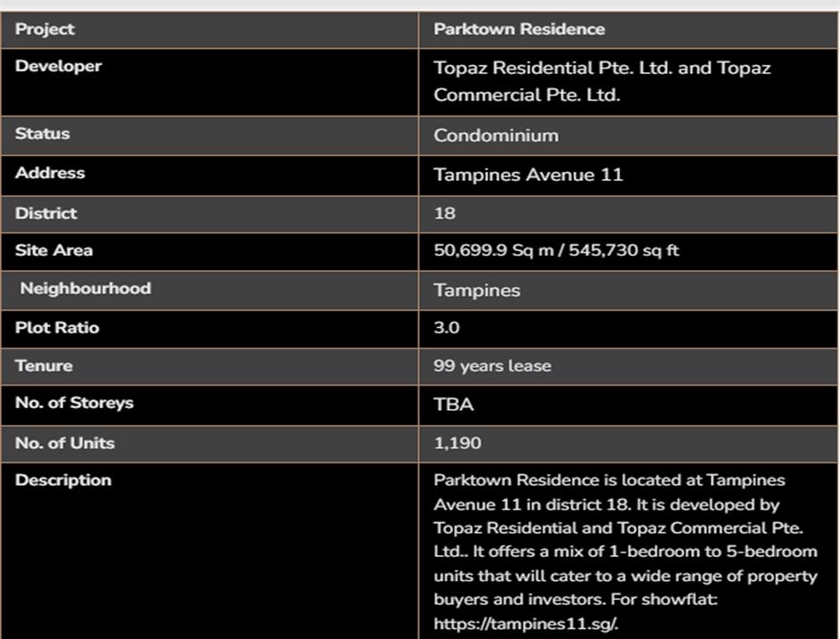Click the plot ratio value 3.0

click(446, 327)
